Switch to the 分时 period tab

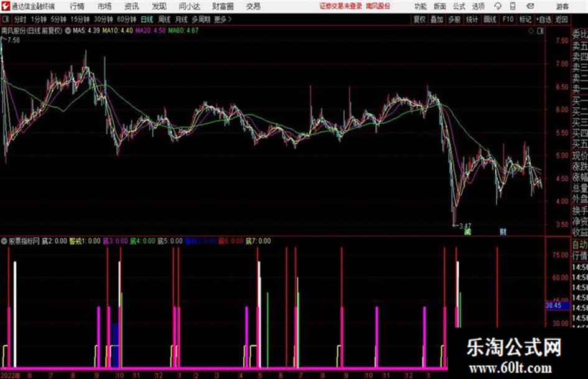[x=20, y=19]
